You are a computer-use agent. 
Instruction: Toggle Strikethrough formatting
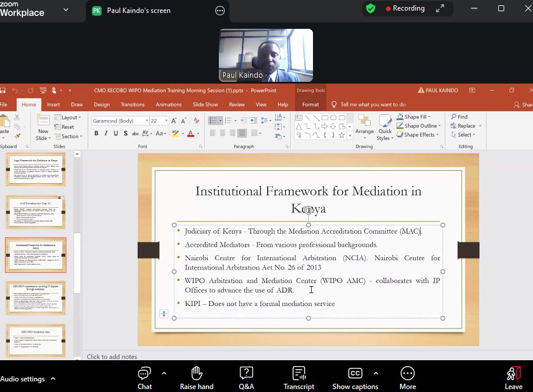click(135, 133)
